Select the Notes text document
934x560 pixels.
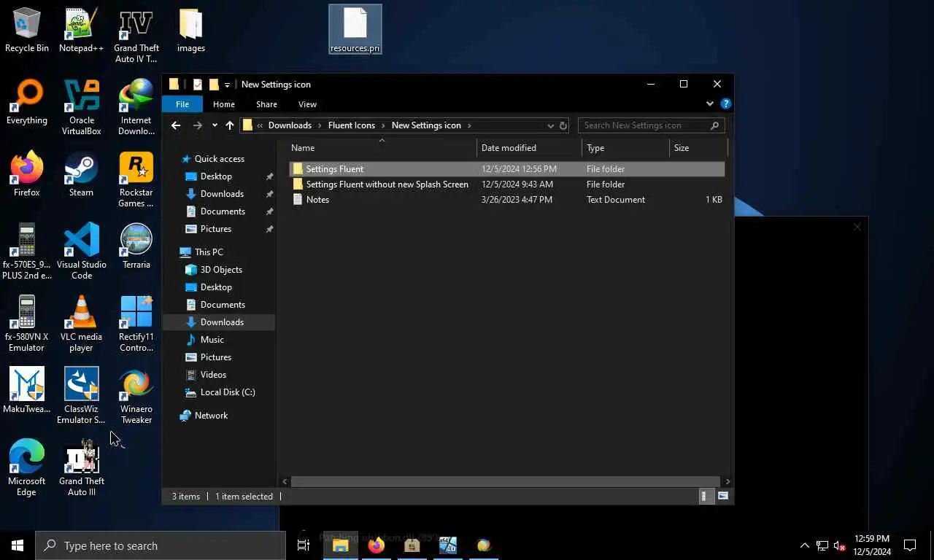(506, 200)
